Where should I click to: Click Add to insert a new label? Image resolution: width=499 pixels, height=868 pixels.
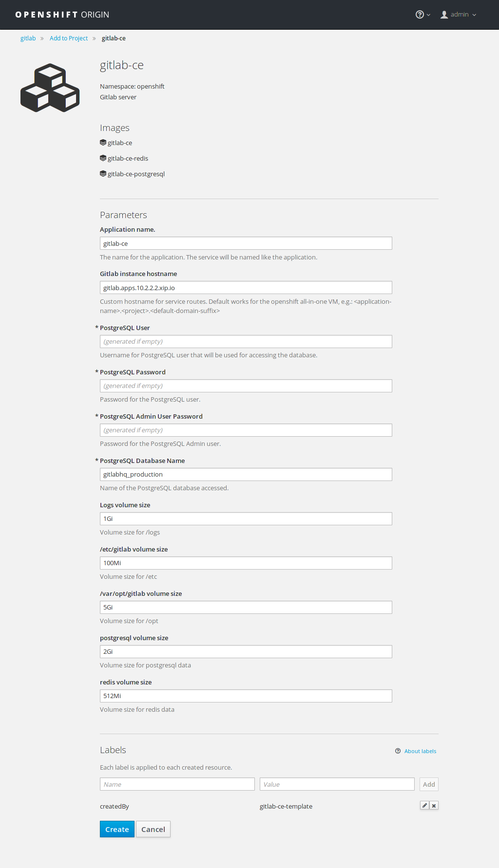428,784
